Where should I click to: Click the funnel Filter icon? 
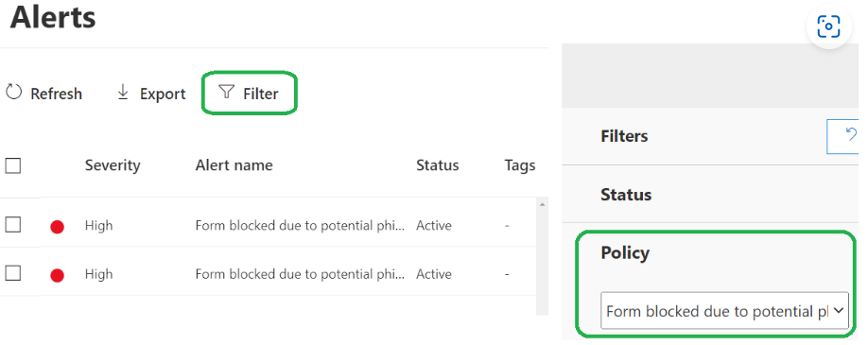226,92
